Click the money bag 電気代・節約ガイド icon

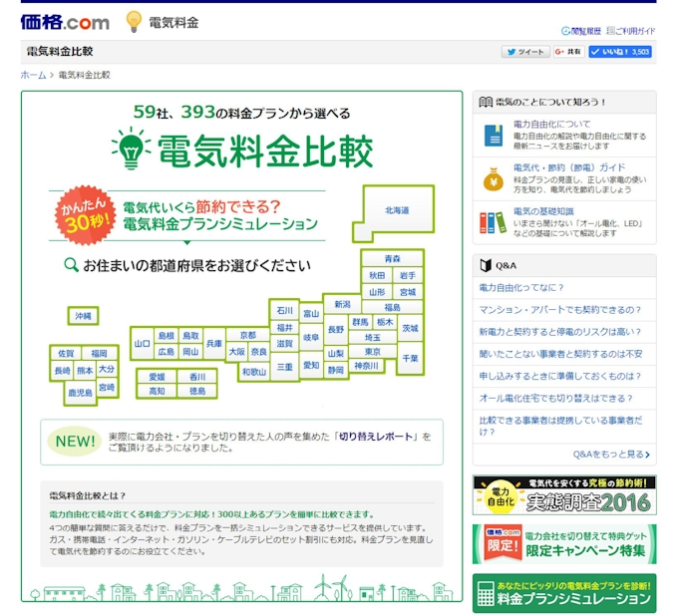pyautogui.click(x=493, y=178)
